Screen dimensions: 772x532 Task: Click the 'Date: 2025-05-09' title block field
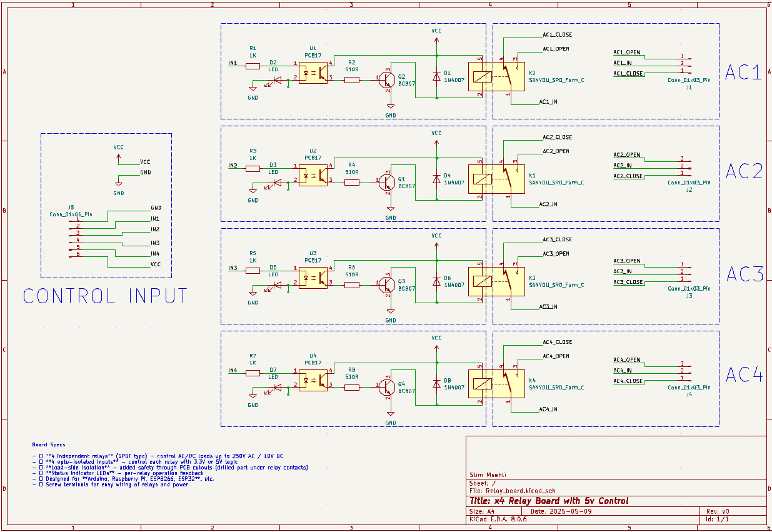tap(561, 511)
